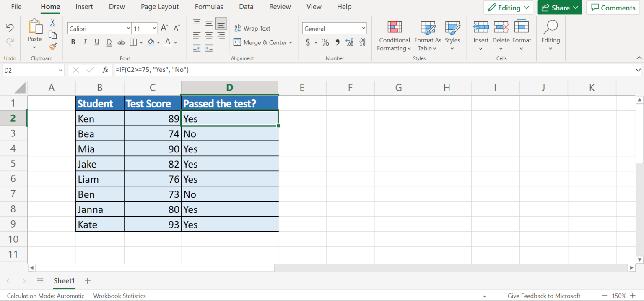Open the font name dropdown

coord(128,28)
